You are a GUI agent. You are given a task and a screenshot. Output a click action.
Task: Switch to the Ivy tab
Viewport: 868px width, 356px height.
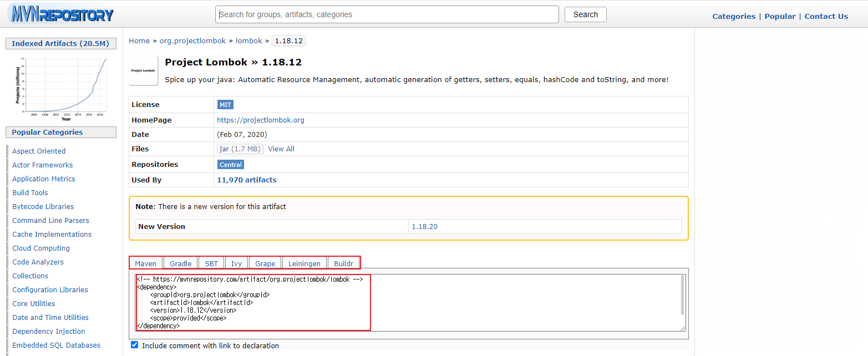point(237,263)
